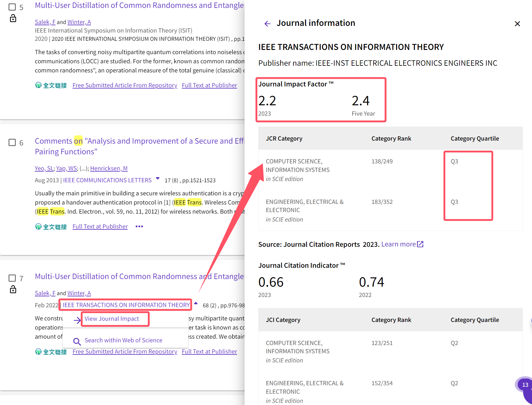Screen dimensions: 532x405
Task: Open the result 7 article title link
Action: point(139,276)
